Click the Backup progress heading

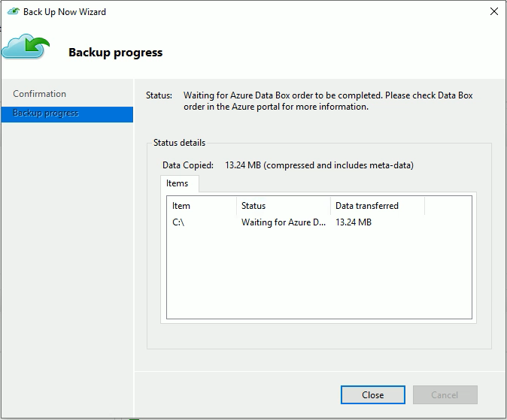click(x=115, y=53)
